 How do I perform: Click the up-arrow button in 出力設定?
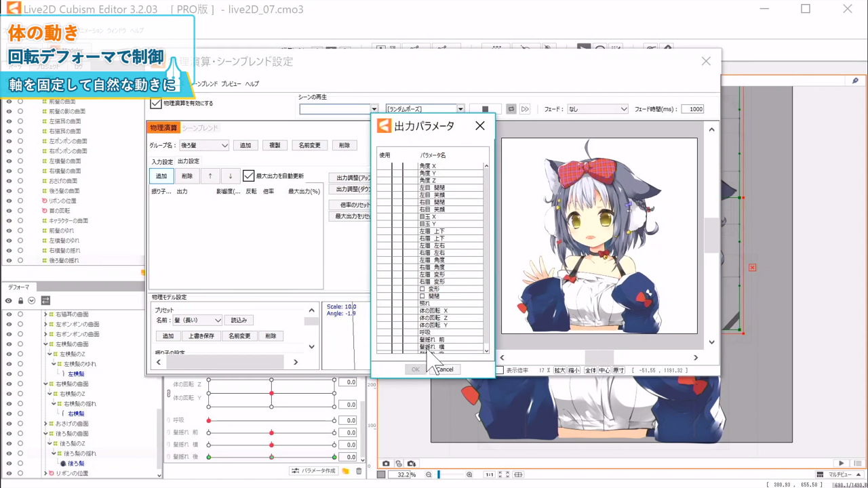210,176
